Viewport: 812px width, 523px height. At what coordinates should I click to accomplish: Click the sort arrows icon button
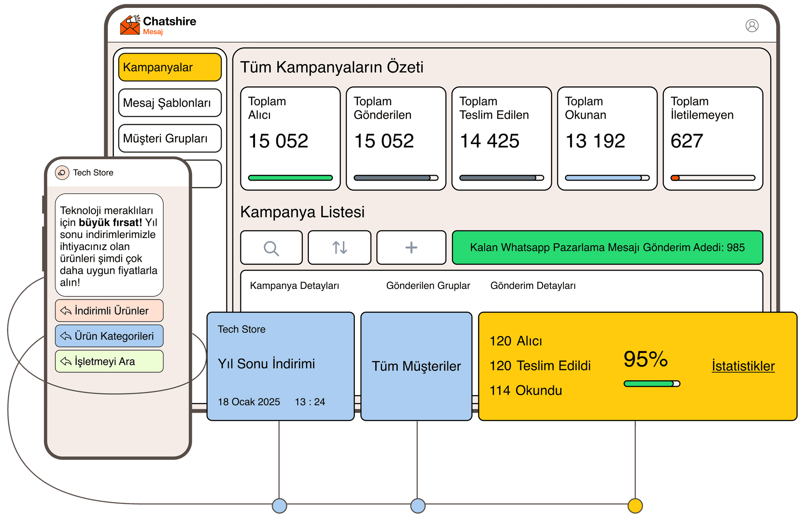(x=339, y=248)
